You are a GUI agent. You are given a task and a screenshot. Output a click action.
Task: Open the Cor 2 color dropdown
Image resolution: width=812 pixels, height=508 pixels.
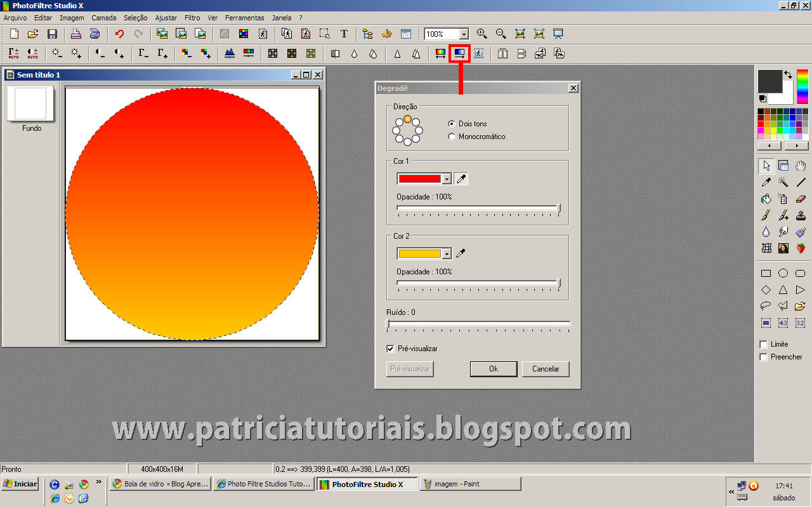coord(447,254)
